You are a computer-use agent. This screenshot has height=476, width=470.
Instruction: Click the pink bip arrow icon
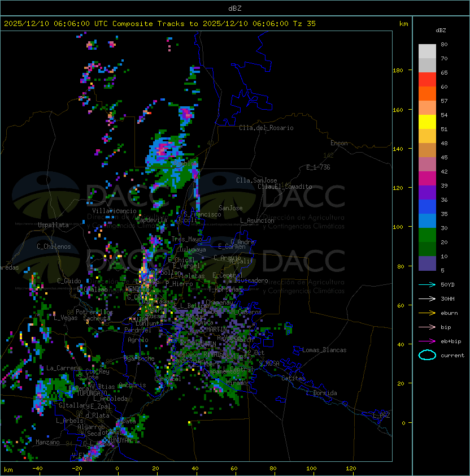(427, 327)
